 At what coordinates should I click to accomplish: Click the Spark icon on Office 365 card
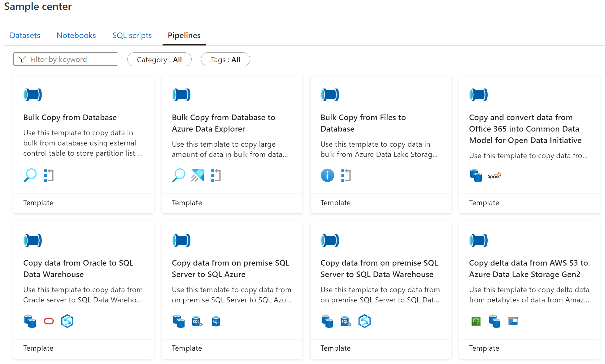[494, 176]
